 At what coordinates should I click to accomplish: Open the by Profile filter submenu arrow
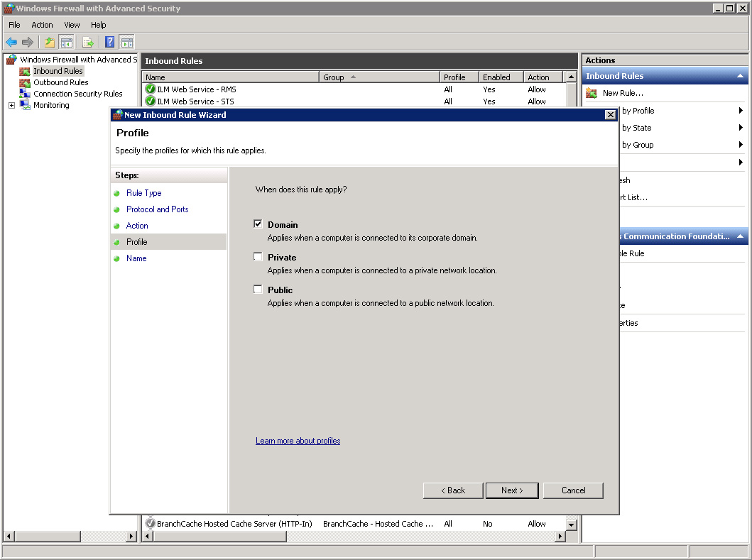point(741,110)
